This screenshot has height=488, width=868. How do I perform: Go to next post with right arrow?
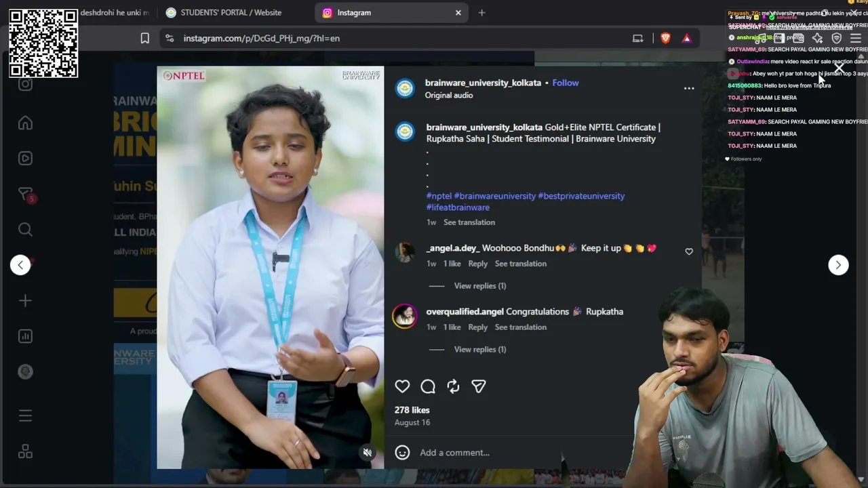pos(838,265)
